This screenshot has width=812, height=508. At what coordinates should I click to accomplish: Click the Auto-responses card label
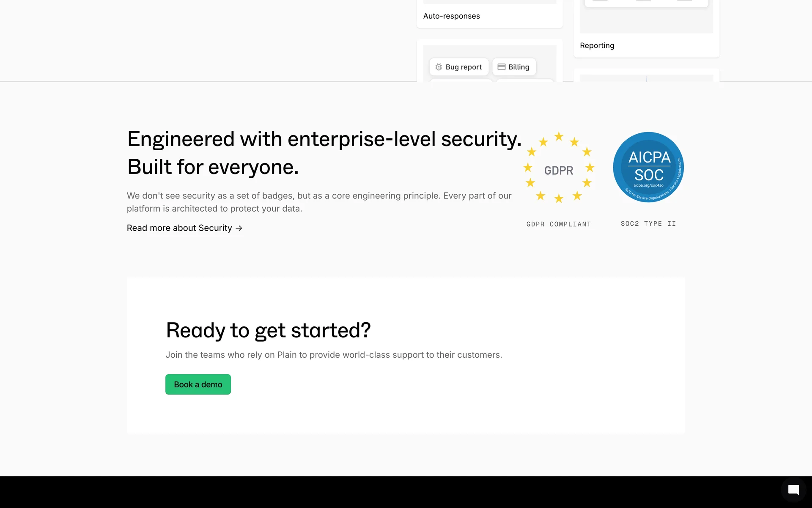coord(451,16)
